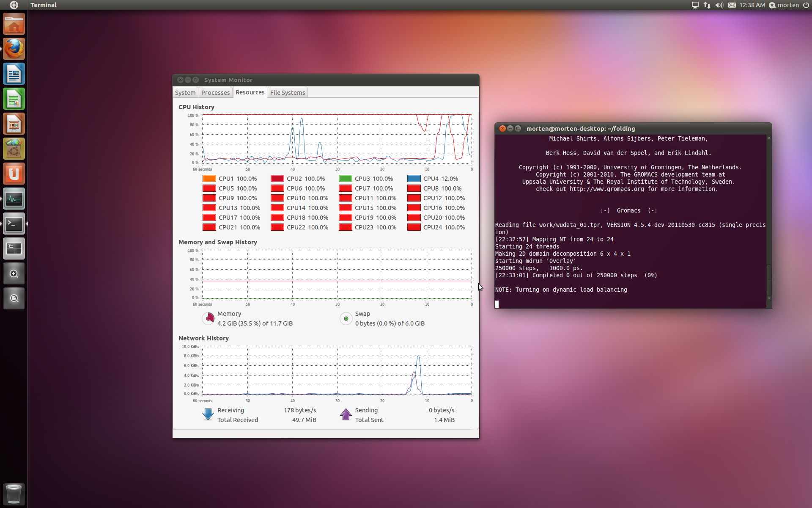Click the Ubuntu dash home button
Viewport: 812px width, 508px height.
(x=14, y=5)
